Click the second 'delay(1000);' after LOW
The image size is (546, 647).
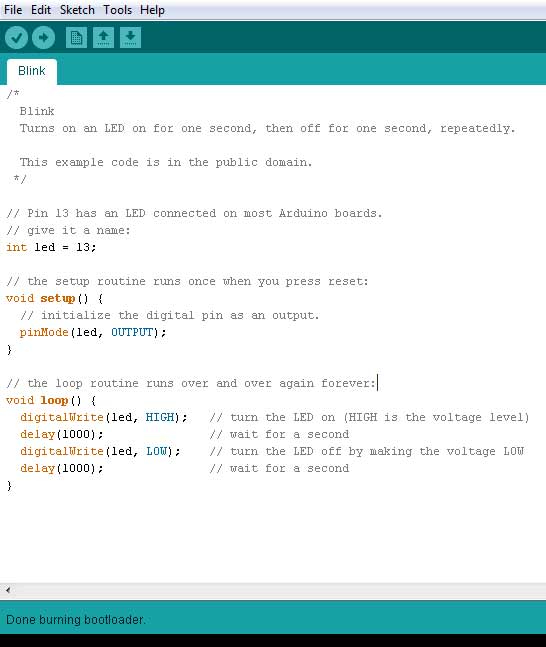tap(61, 468)
